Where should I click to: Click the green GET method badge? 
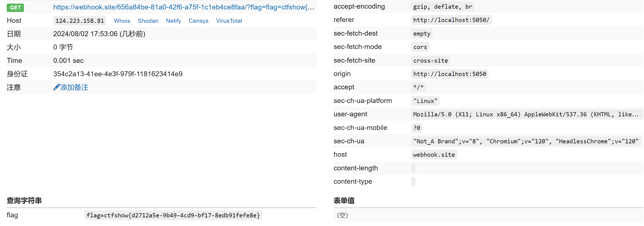(15, 8)
